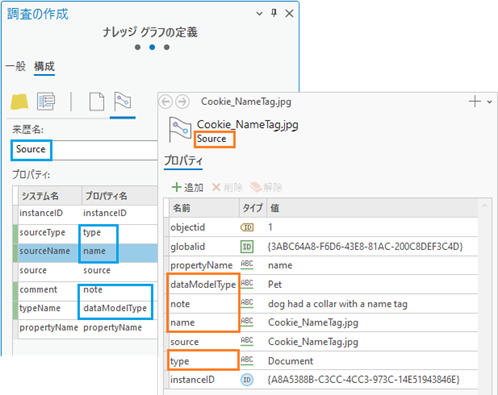Click the タイプ column header
This screenshot has height=395, width=498.
point(252,208)
